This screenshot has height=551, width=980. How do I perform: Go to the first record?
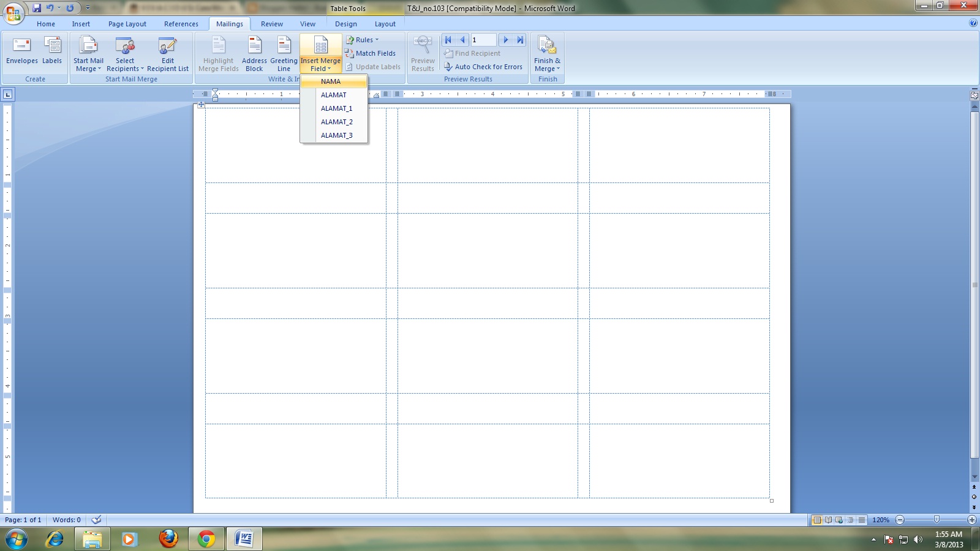pos(448,40)
